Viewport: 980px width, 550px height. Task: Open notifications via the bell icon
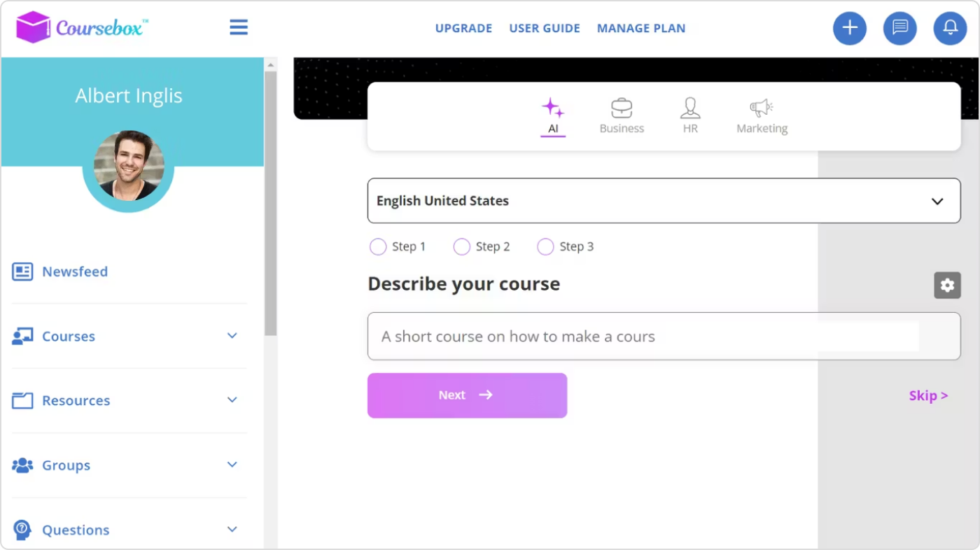(950, 28)
